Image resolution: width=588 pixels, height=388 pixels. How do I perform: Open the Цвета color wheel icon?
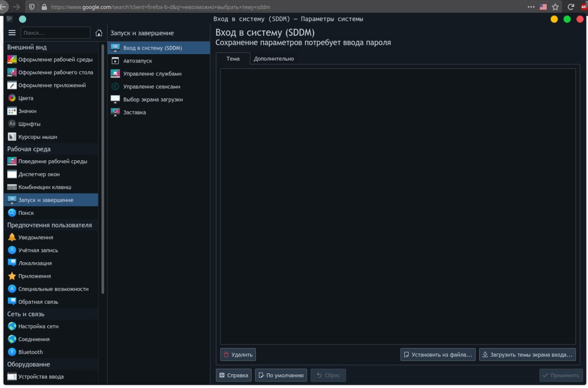click(x=12, y=98)
